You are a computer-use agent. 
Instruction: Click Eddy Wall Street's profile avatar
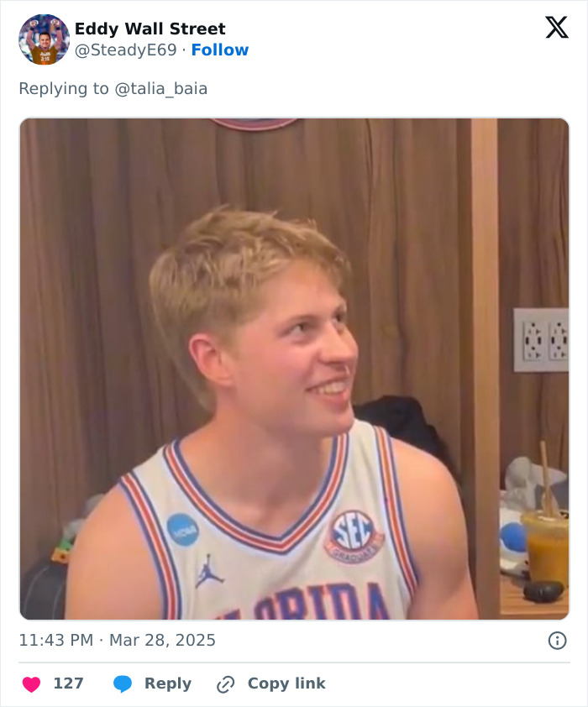tap(40, 37)
